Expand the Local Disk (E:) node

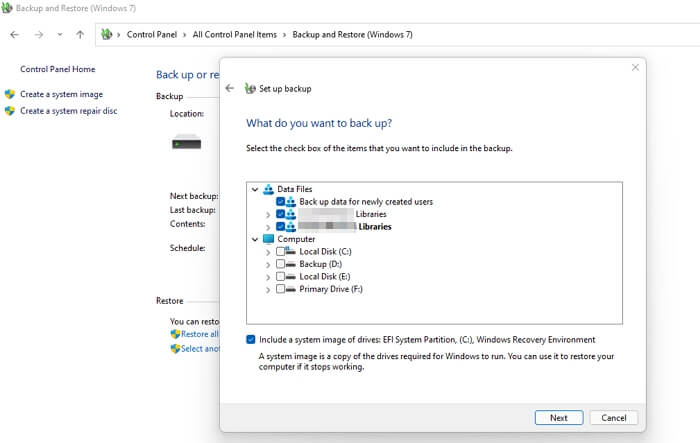[268, 277]
